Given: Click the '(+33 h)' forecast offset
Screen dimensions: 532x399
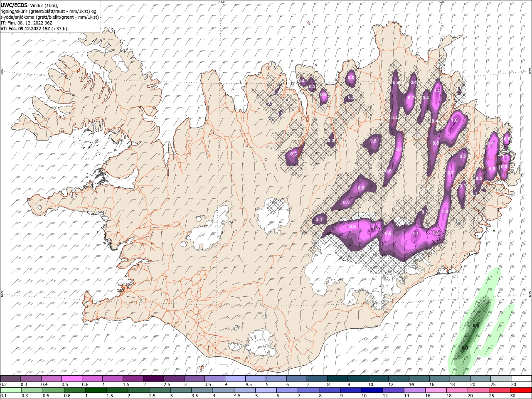Looking at the screenshot, I should [x=59, y=29].
